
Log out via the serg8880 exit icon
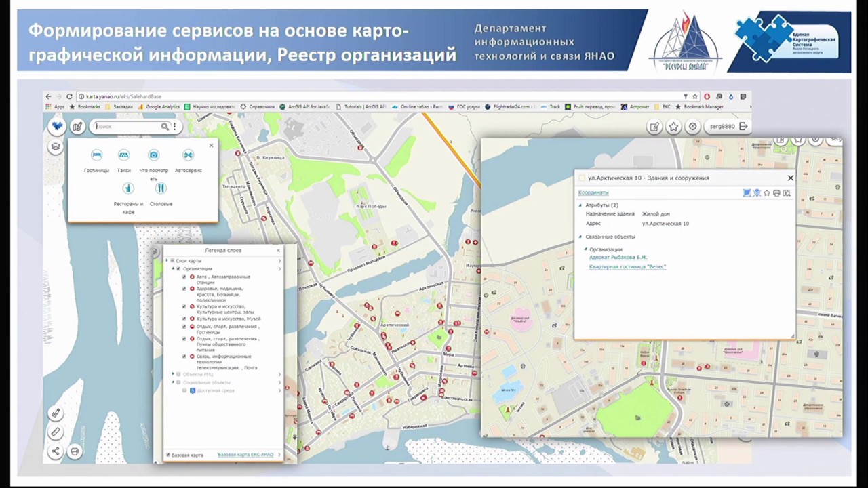point(744,126)
